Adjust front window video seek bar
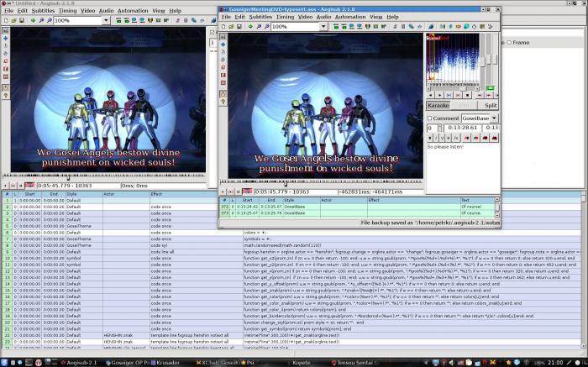Screen dimensions: 588x367 (322, 182)
